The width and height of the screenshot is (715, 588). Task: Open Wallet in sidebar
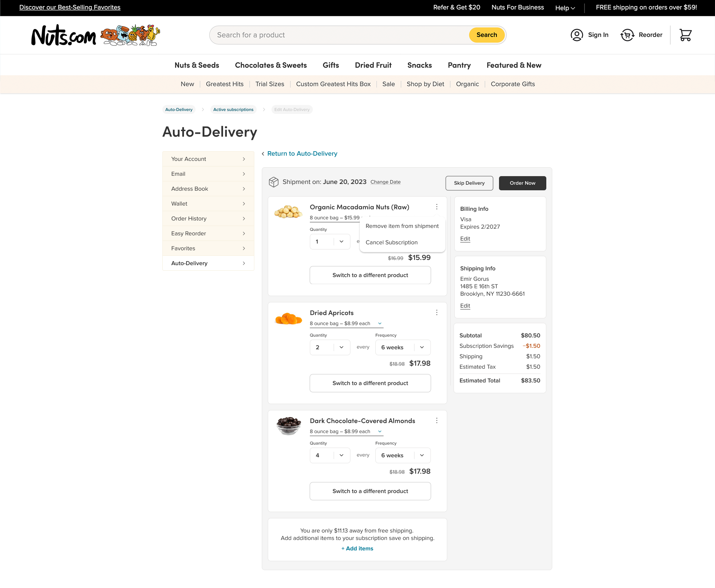tap(208, 204)
